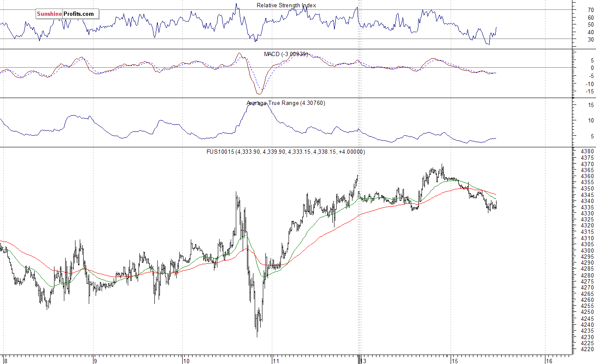Viewport: 596px width, 364px height.
Task: Click the price axis label 4380
Action: pyautogui.click(x=587, y=151)
